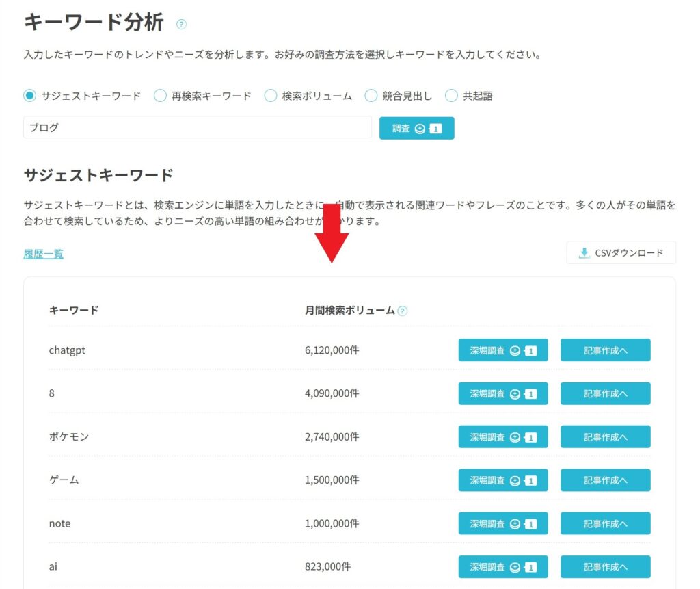This screenshot has height=589, width=700.
Task: Click help icon beside キーワード分析 title
Action: pyautogui.click(x=181, y=25)
